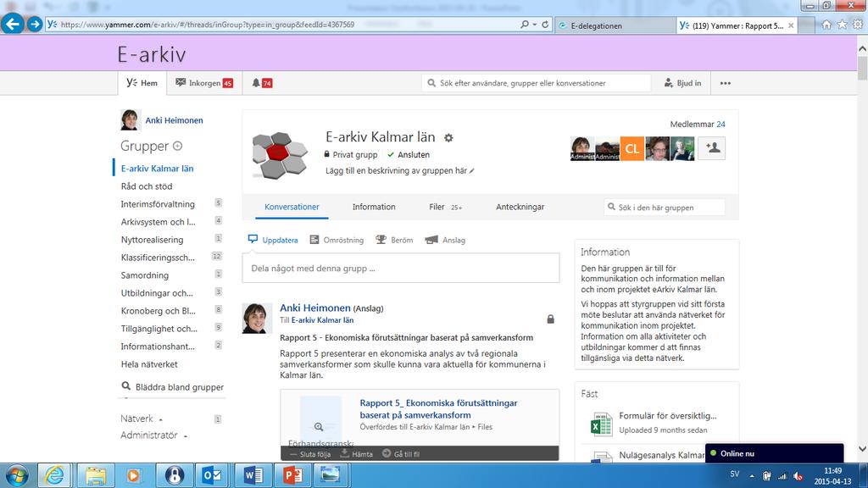Image resolution: width=868 pixels, height=488 pixels.
Task: Switch to the E-delegationen browser tab
Action: [615, 25]
